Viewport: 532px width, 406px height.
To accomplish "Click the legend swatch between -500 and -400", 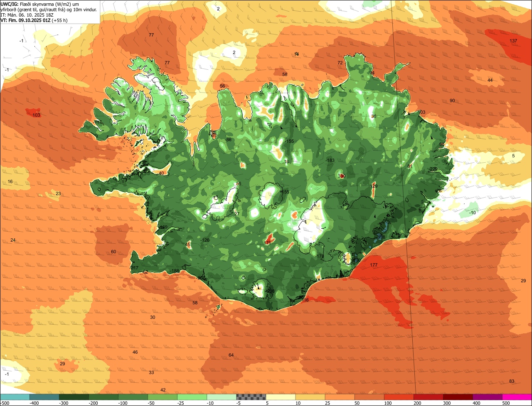I will (15, 397).
